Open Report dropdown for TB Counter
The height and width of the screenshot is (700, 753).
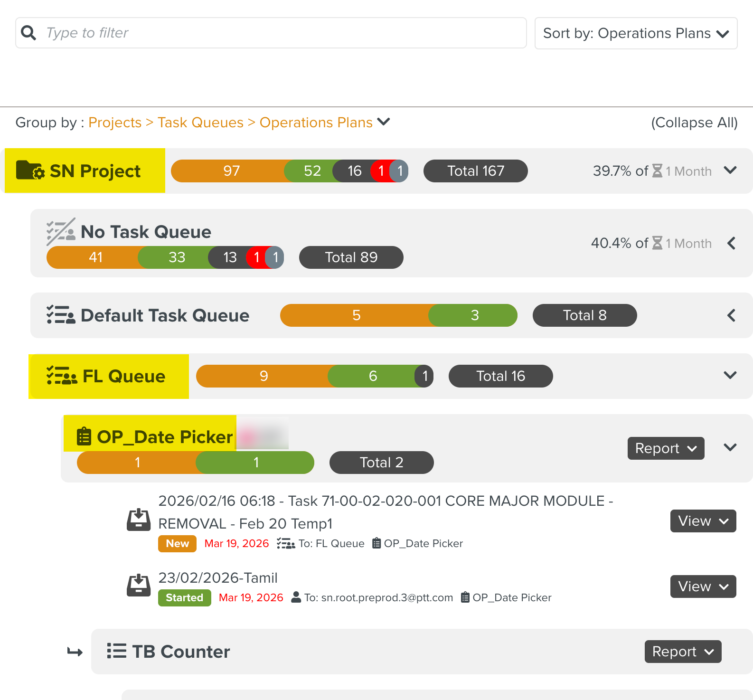point(683,652)
